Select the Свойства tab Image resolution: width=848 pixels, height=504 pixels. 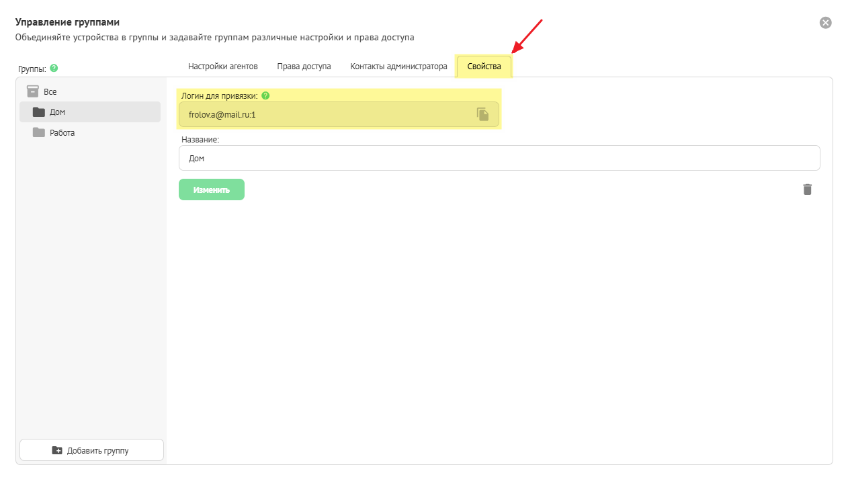click(484, 67)
